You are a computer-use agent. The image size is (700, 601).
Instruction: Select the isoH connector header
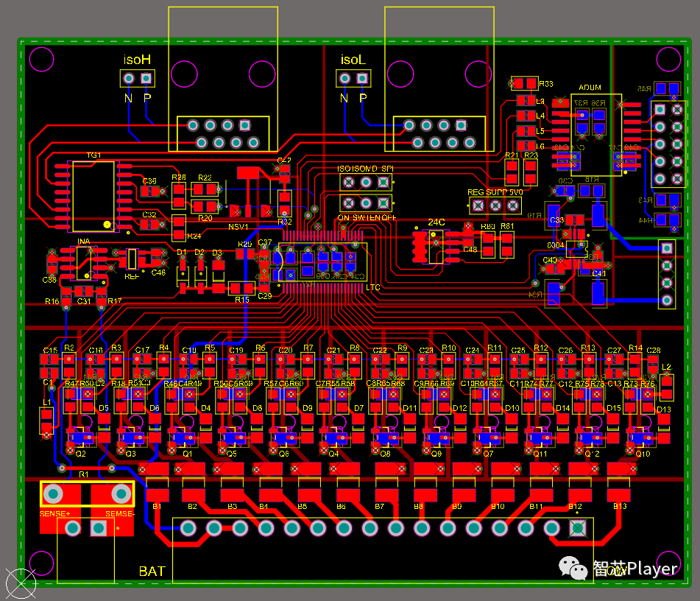click(x=137, y=78)
